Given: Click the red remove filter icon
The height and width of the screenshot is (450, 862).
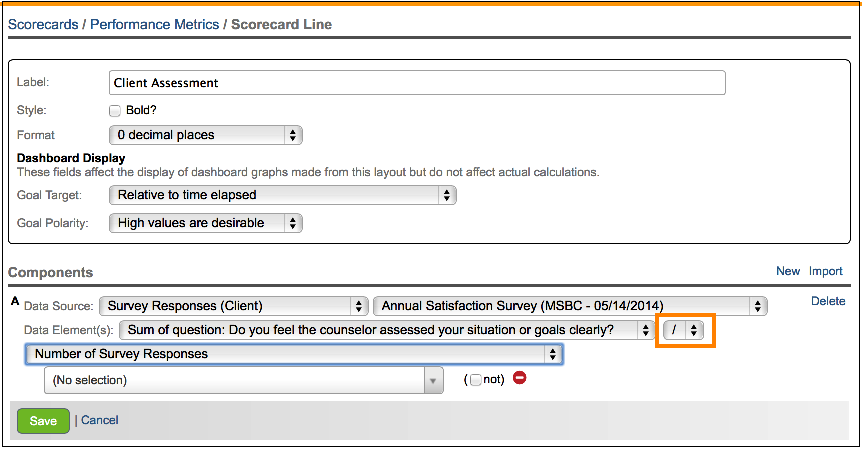Looking at the screenshot, I should click(x=519, y=379).
